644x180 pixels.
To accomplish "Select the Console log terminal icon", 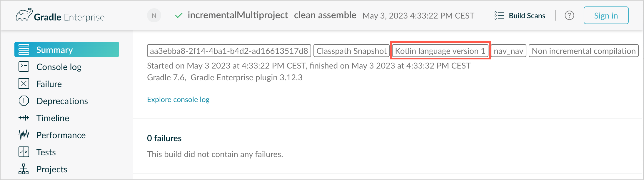I will pos(24,67).
